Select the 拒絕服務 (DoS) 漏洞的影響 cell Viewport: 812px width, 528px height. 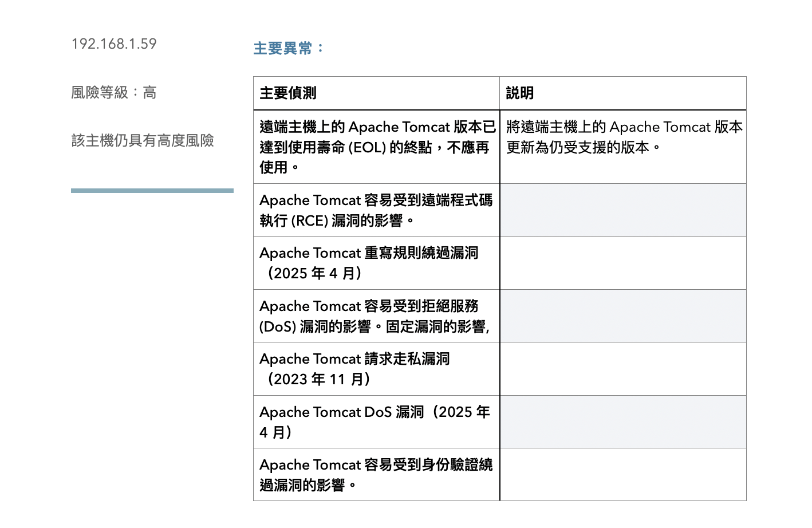(x=376, y=316)
